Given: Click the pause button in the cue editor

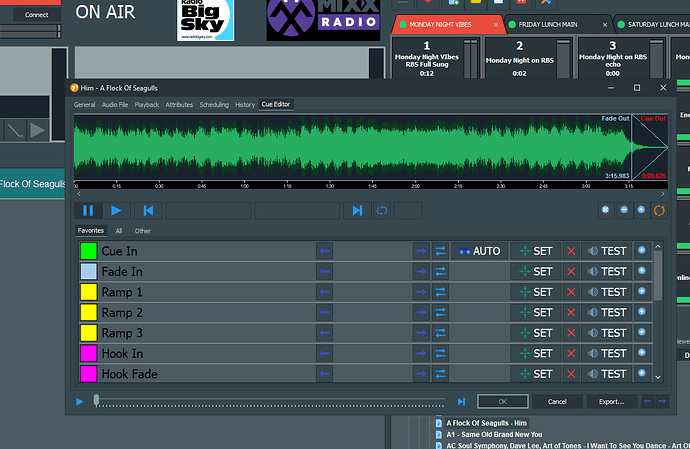Looking at the screenshot, I should 87,210.
